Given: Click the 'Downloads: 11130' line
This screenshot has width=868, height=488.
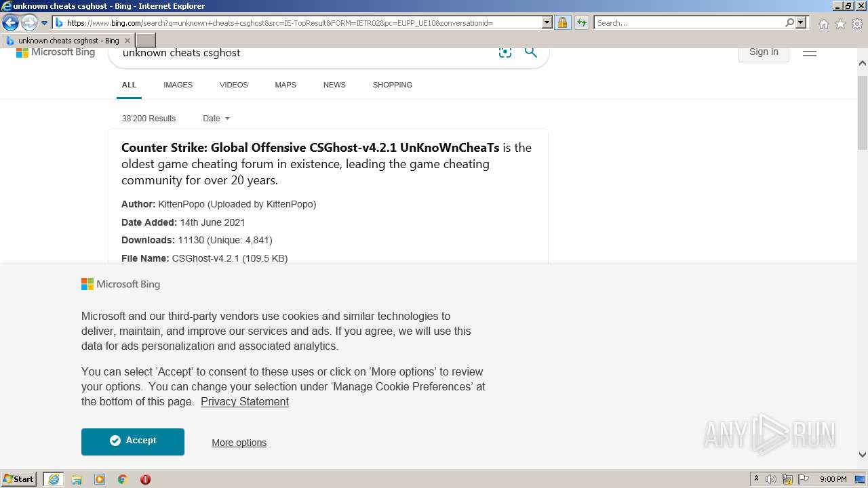Looking at the screenshot, I should [x=197, y=240].
